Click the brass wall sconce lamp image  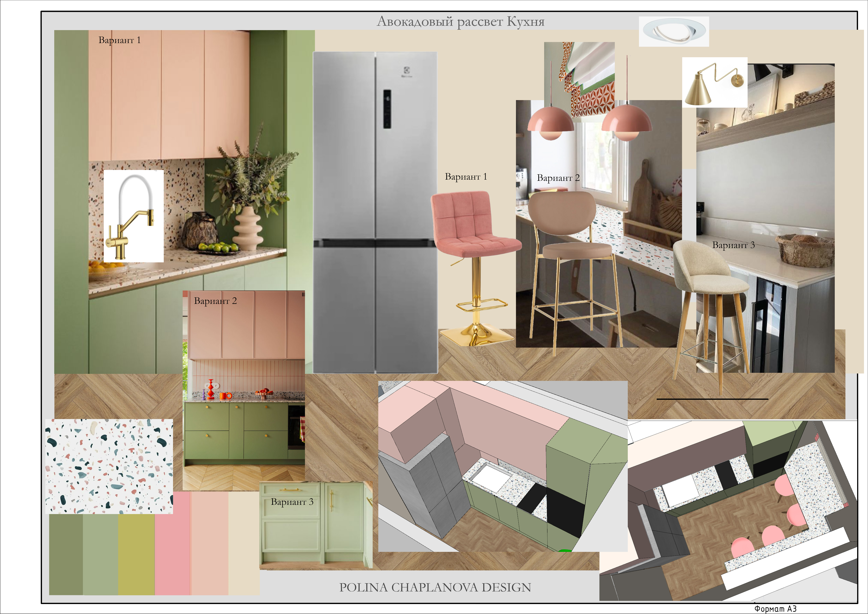715,82
